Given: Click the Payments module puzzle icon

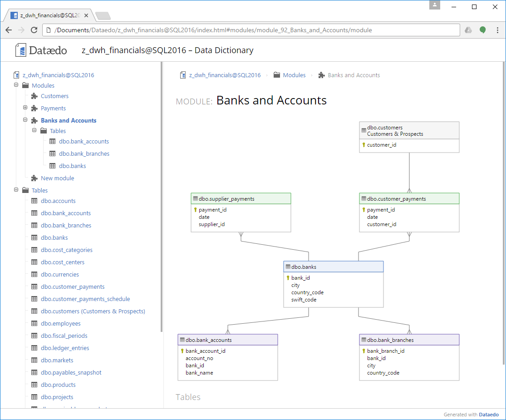Looking at the screenshot, I should click(x=34, y=109).
